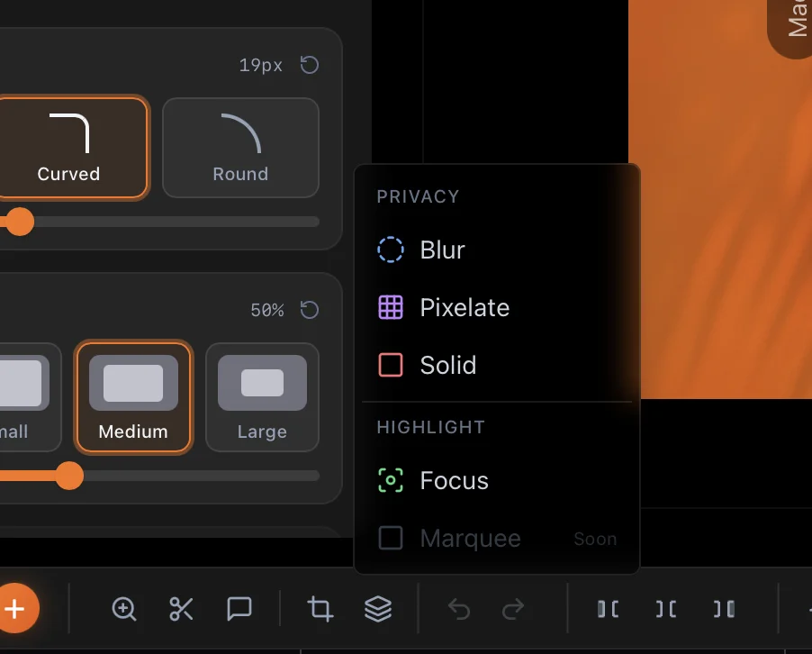The image size is (812, 654).
Task: Click the orange plus add button
Action: (x=15, y=608)
